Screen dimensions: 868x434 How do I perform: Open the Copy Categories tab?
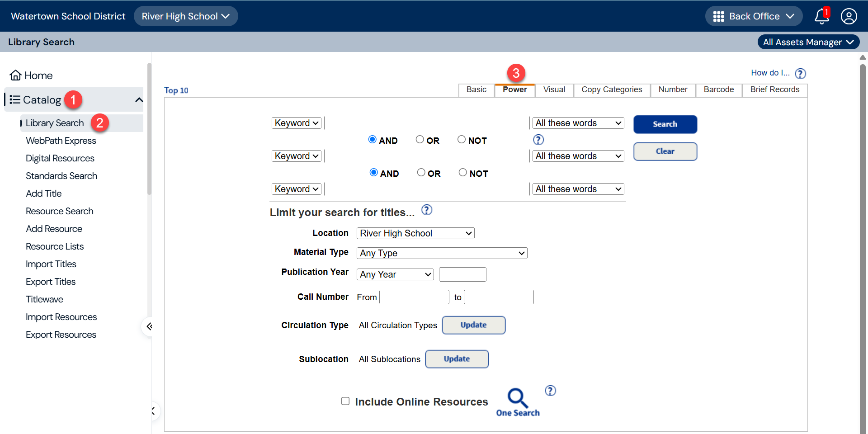[x=612, y=90]
